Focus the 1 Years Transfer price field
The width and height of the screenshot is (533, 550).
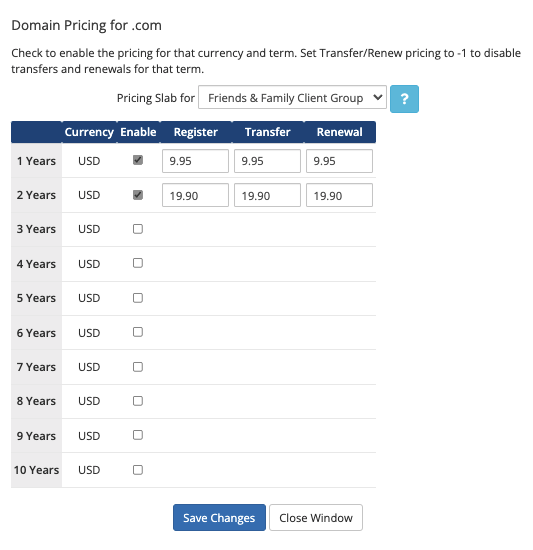click(x=267, y=161)
